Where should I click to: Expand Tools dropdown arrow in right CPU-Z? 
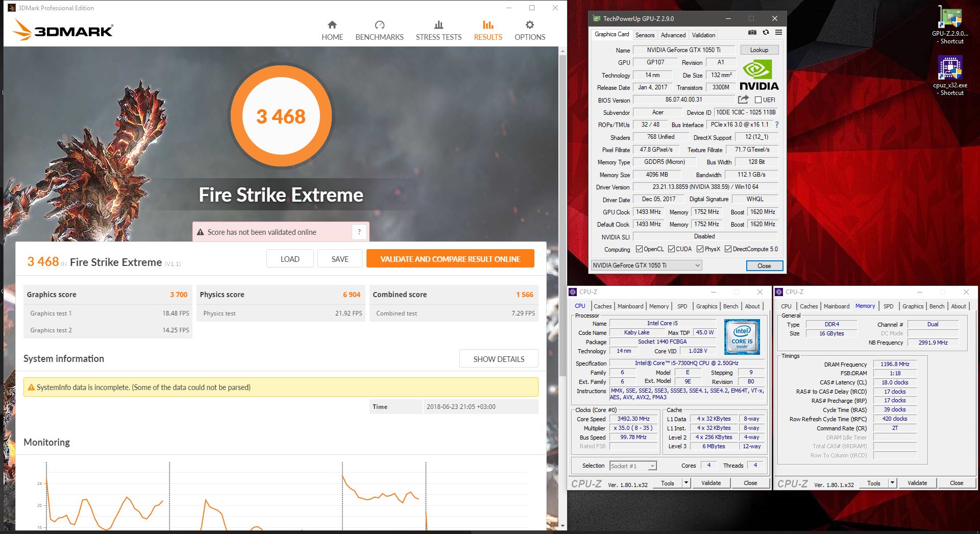(892, 483)
